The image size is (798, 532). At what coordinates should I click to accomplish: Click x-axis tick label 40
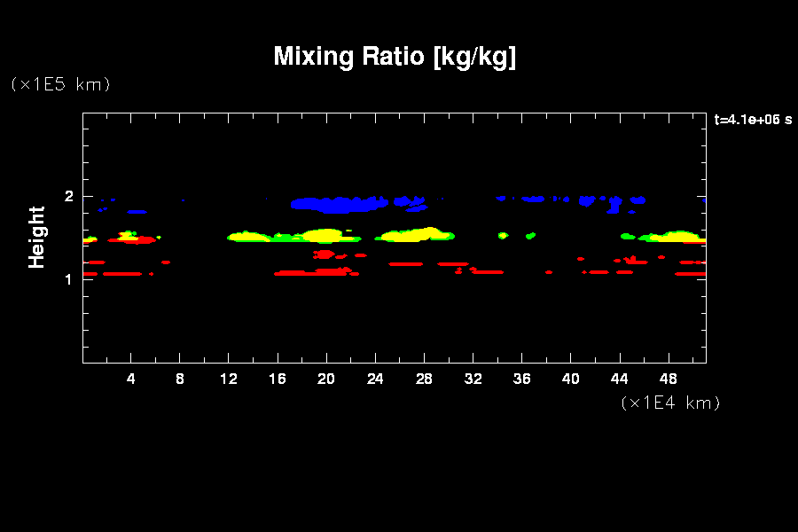point(570,379)
